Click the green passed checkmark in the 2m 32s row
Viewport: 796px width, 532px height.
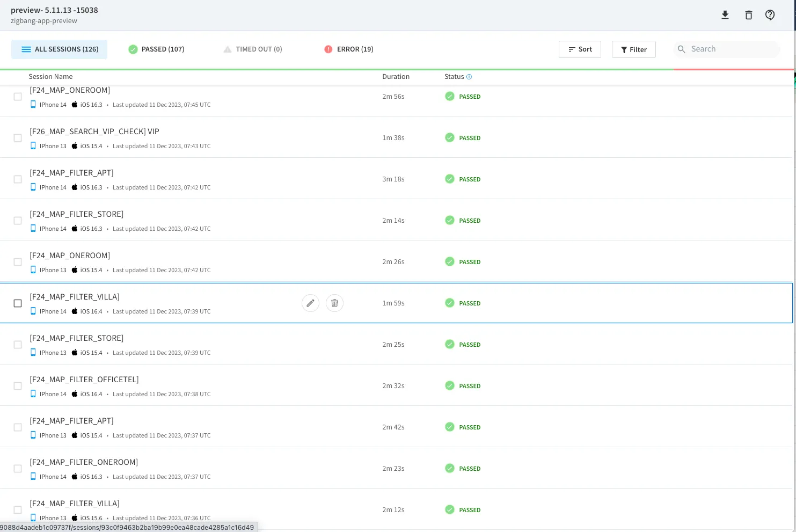(450, 386)
